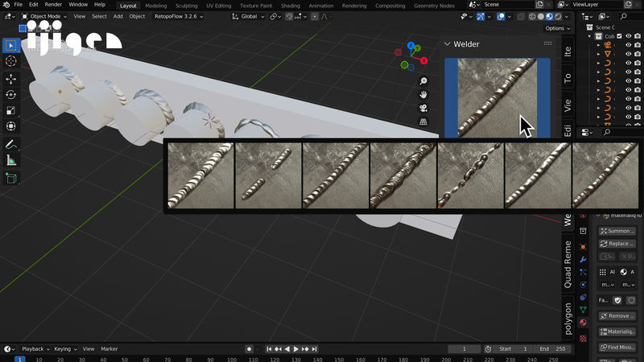
Task: Select the Rotate tool
Action: pos(11,94)
